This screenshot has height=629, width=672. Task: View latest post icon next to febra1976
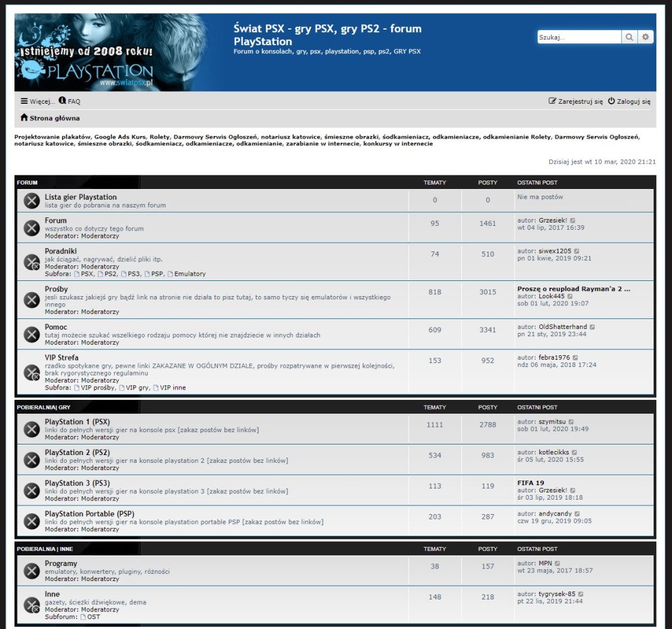(576, 358)
